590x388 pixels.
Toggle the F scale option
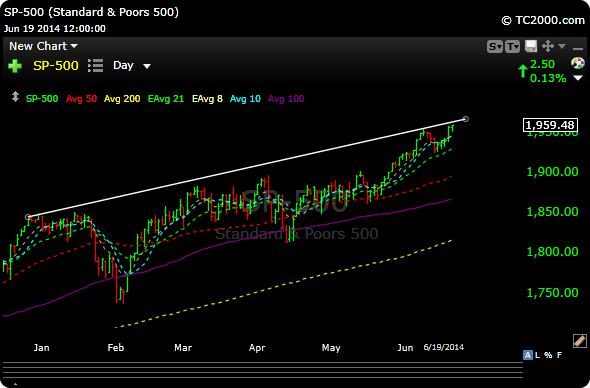click(x=560, y=355)
